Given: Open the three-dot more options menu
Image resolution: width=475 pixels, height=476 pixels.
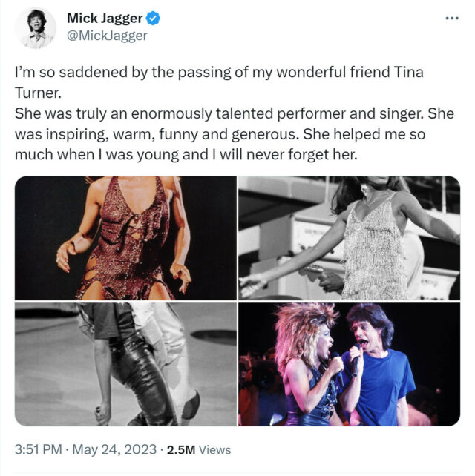Looking at the screenshot, I should pyautogui.click(x=452, y=19).
